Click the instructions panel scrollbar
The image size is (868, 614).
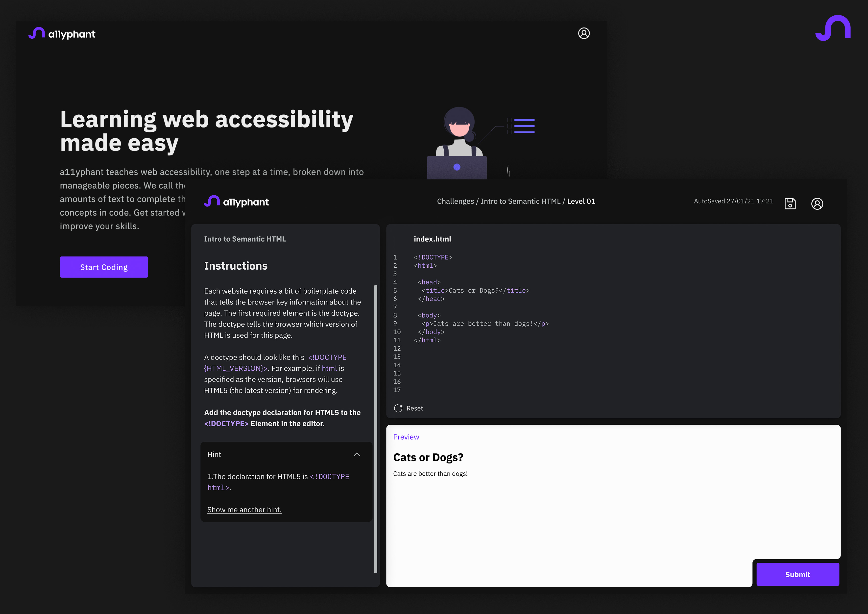[375, 429]
